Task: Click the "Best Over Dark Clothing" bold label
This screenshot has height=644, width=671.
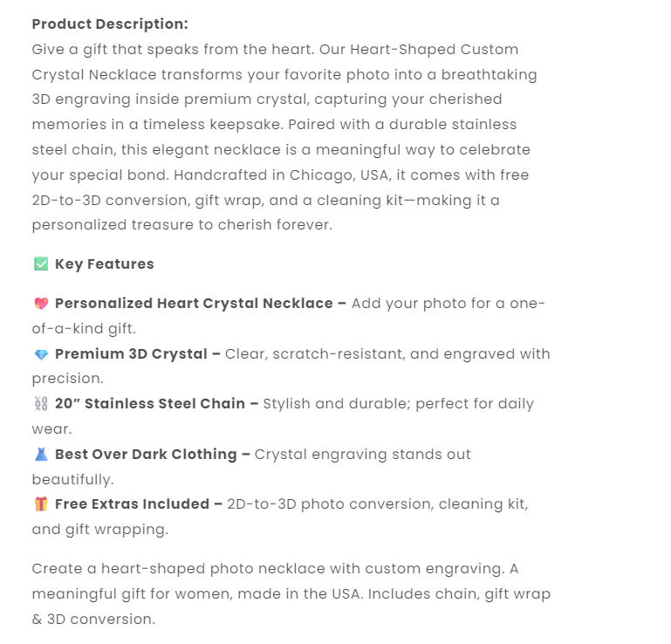Action: tap(146, 455)
